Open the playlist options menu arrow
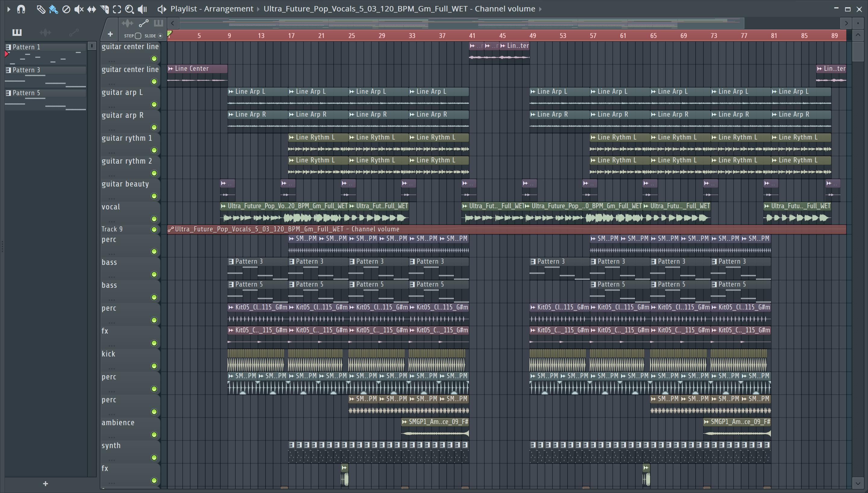Image resolution: width=868 pixels, height=493 pixels. tap(9, 9)
